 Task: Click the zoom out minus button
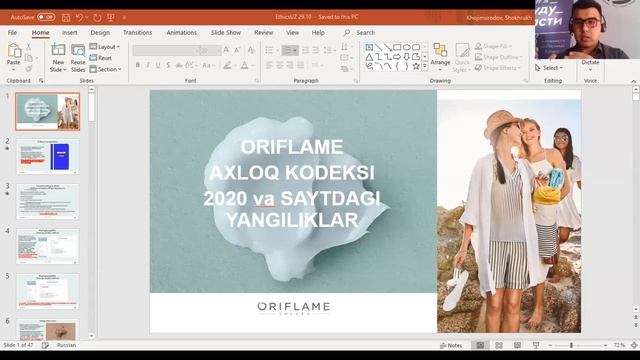tap(550, 345)
